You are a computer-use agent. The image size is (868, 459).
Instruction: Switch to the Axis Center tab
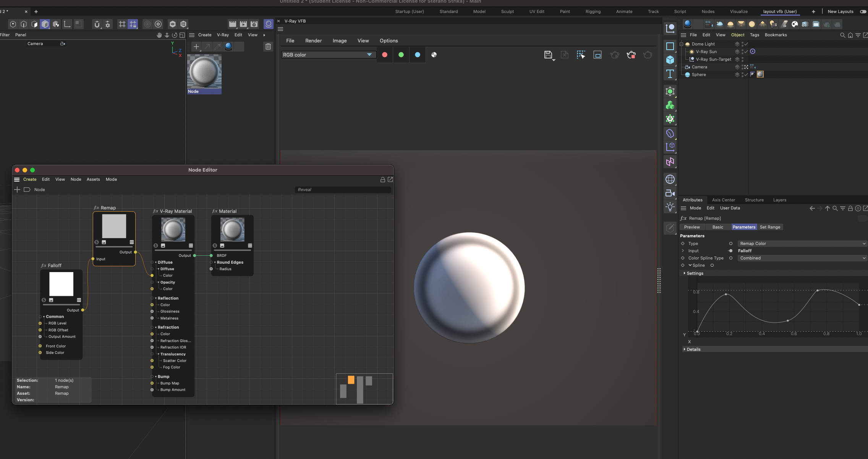(723, 200)
